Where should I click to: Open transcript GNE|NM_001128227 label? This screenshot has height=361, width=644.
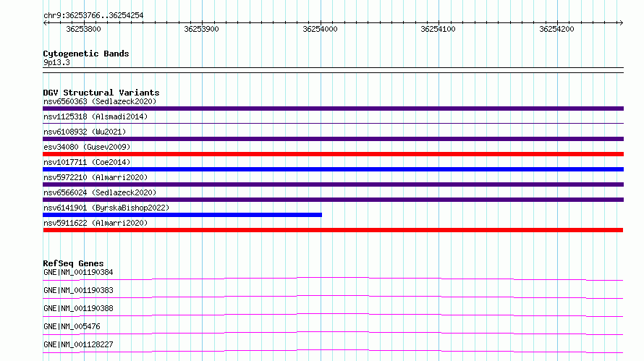click(x=78, y=344)
